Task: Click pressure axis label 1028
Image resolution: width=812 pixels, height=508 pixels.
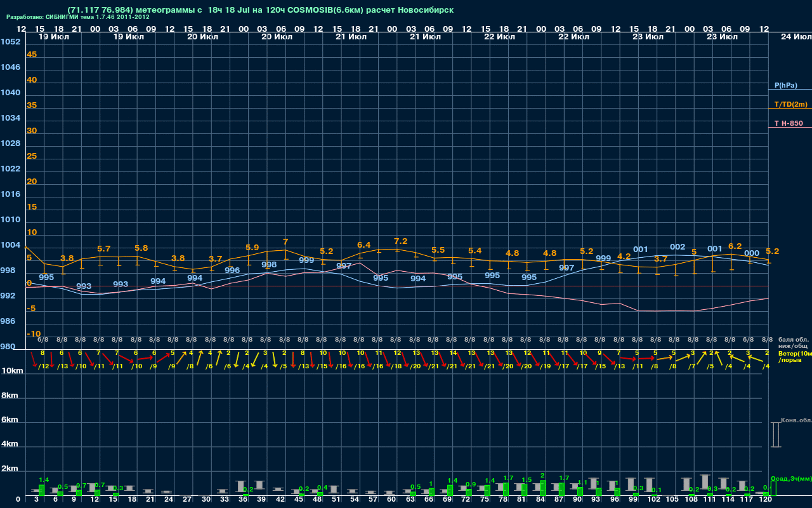Action: [10, 144]
